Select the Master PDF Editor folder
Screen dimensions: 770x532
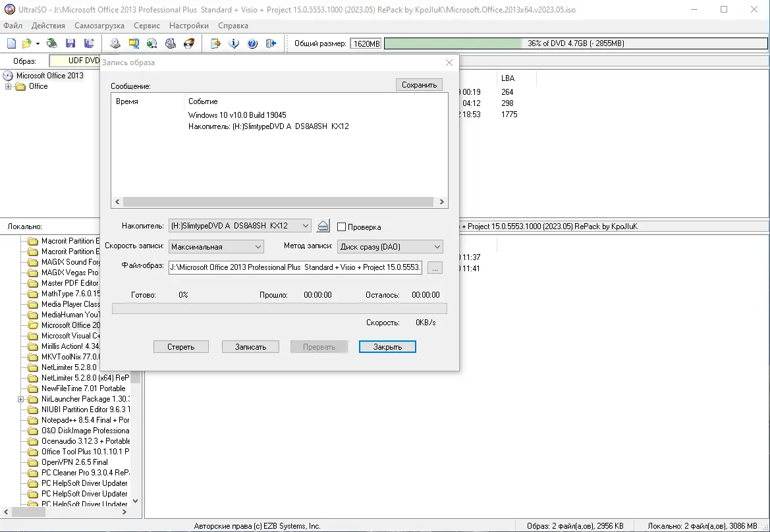click(x=70, y=283)
